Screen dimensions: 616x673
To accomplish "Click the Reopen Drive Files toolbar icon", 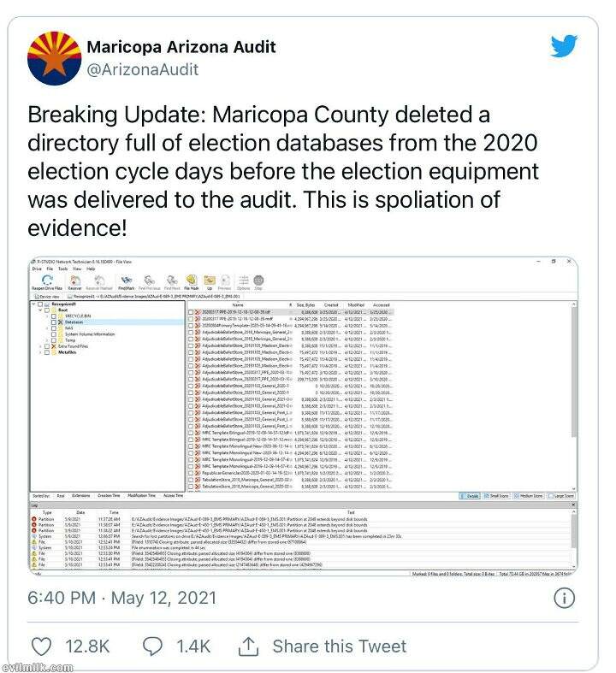I will 47,280.
